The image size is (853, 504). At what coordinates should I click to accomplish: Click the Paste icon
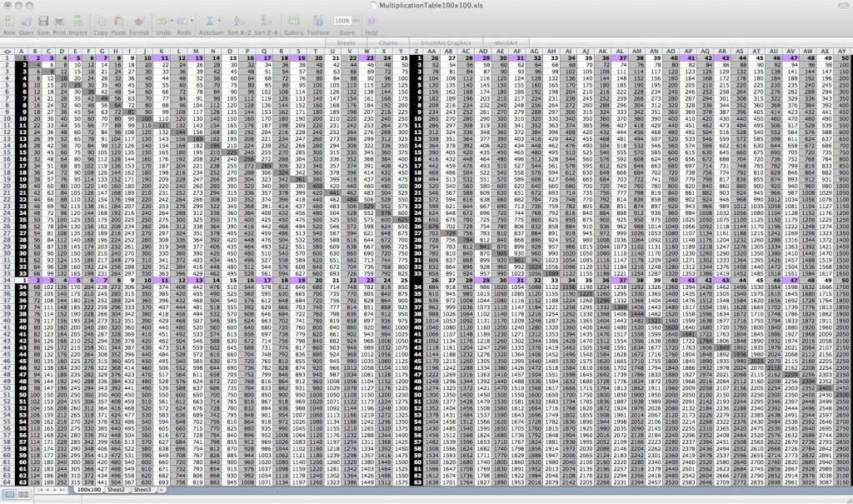pos(119,21)
